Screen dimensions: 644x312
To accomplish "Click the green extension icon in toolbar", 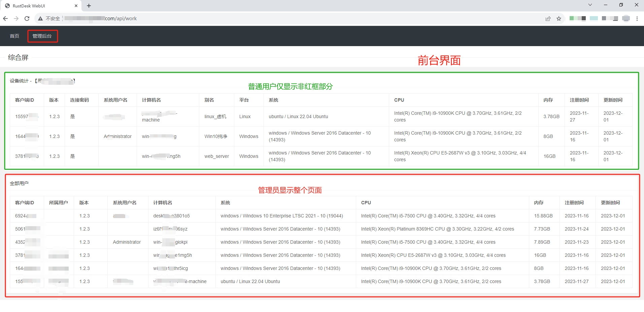I will pos(572,18).
